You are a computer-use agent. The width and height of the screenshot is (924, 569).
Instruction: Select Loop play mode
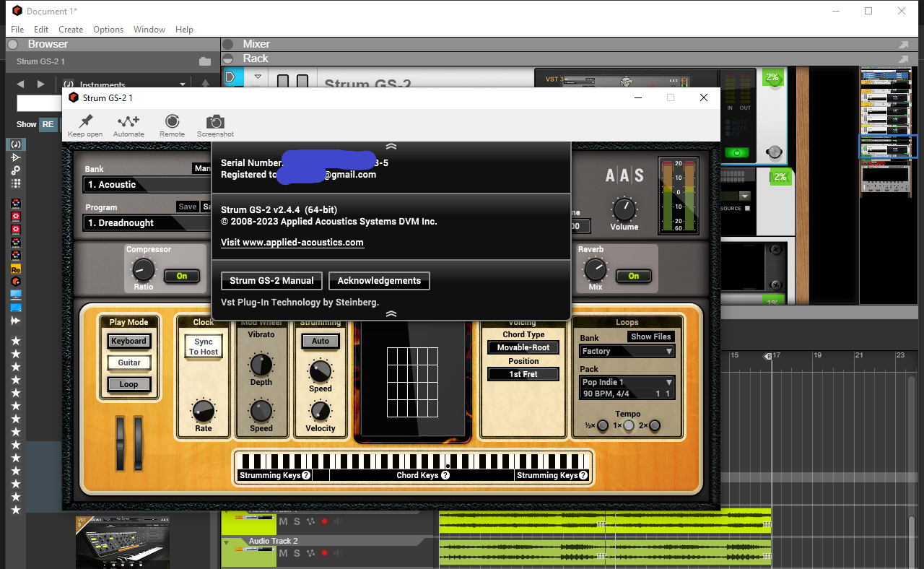point(129,384)
